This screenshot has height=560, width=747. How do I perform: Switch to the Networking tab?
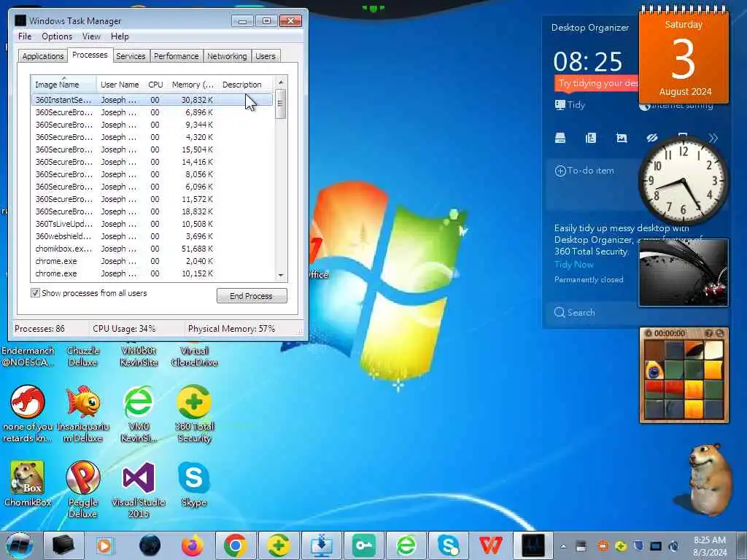click(227, 56)
